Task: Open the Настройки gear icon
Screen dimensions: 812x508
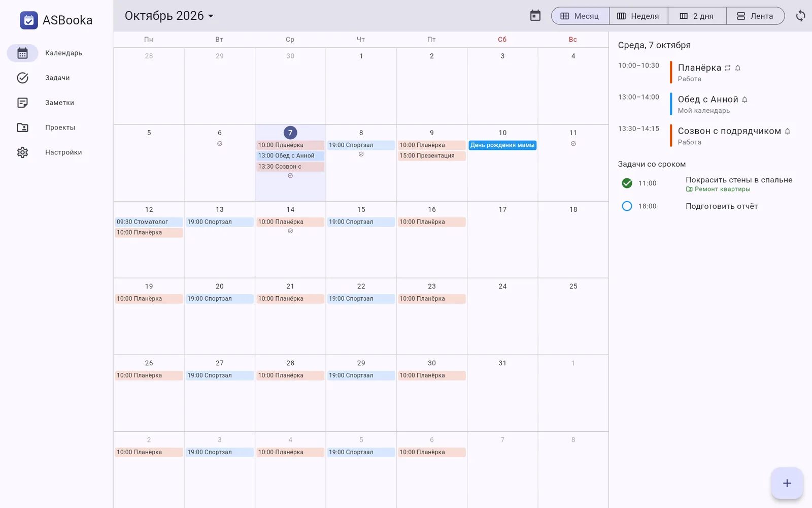Action: pos(22,152)
